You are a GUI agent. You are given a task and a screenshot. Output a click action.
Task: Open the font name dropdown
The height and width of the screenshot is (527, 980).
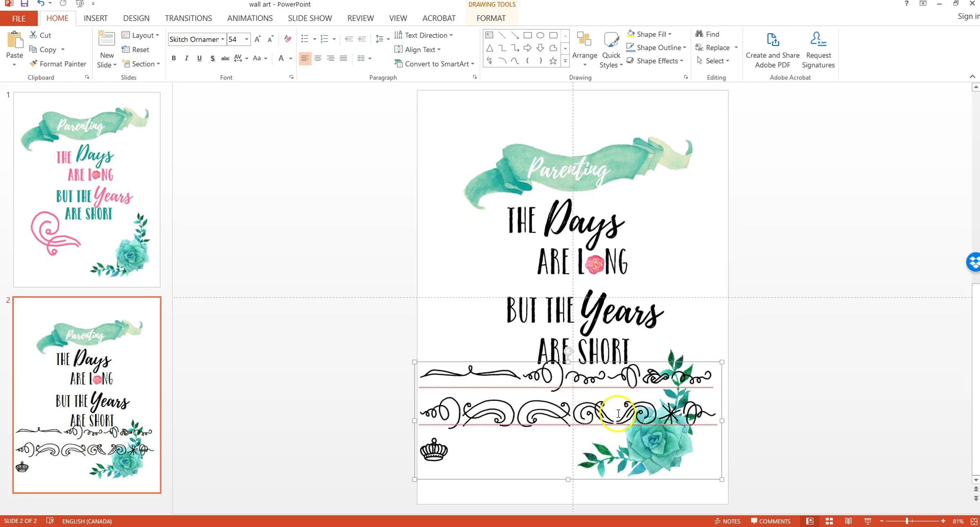coord(223,39)
